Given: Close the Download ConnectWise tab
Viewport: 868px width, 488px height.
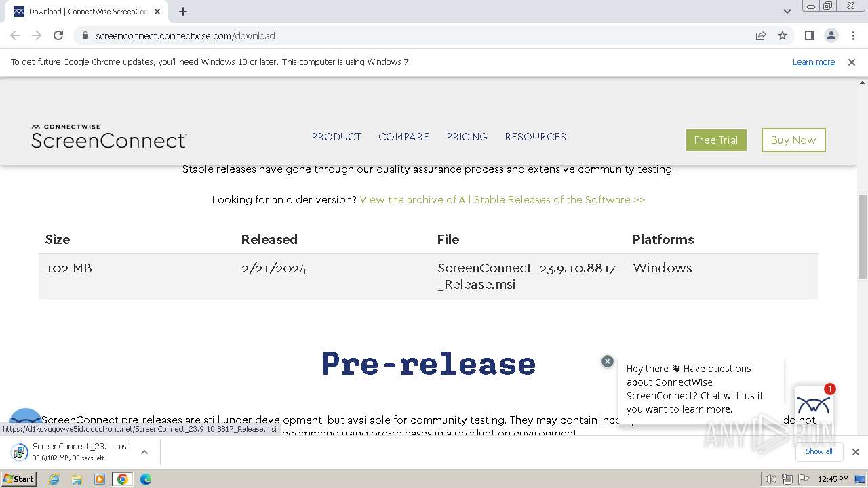Looking at the screenshot, I should 157,12.
